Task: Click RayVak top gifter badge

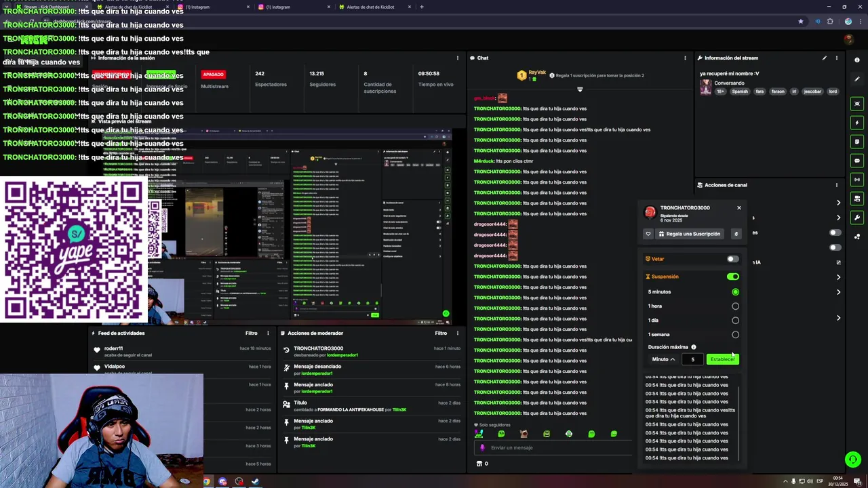Action: point(532,75)
